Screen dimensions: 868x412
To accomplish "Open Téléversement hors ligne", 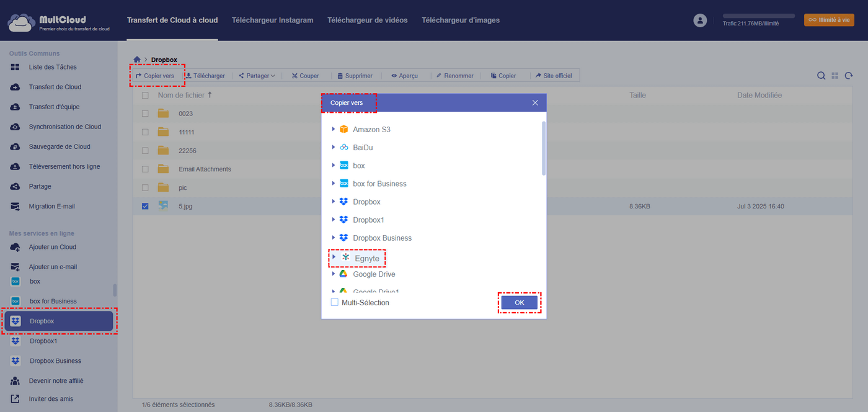I will [x=64, y=166].
